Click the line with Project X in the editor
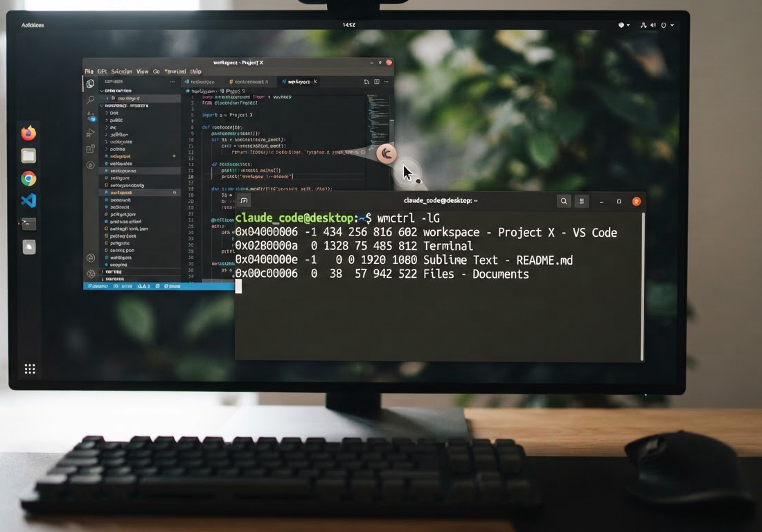 tap(227, 115)
